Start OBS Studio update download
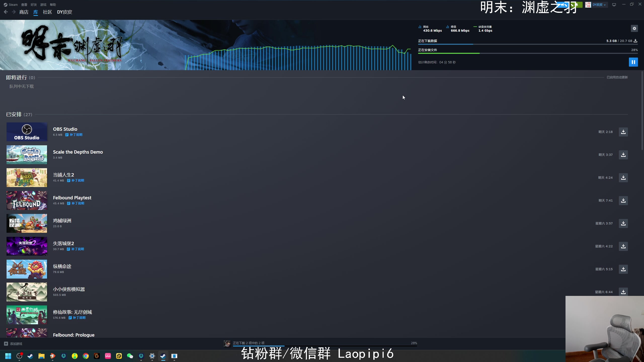 623,132
